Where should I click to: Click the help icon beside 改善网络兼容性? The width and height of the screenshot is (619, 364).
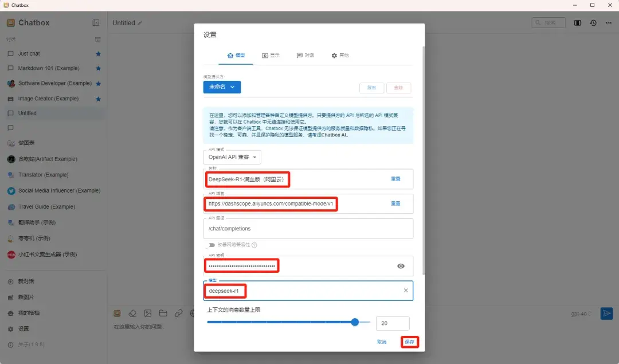tap(254, 245)
